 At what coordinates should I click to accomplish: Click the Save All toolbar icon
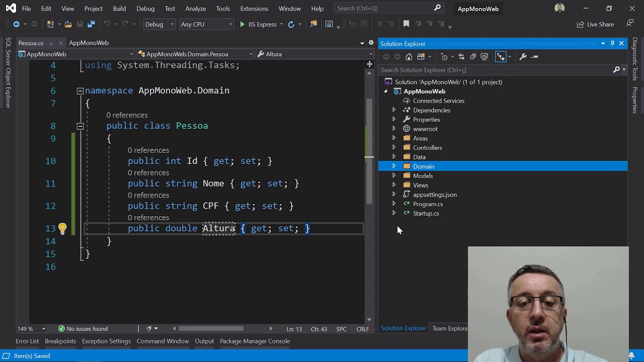click(x=91, y=24)
